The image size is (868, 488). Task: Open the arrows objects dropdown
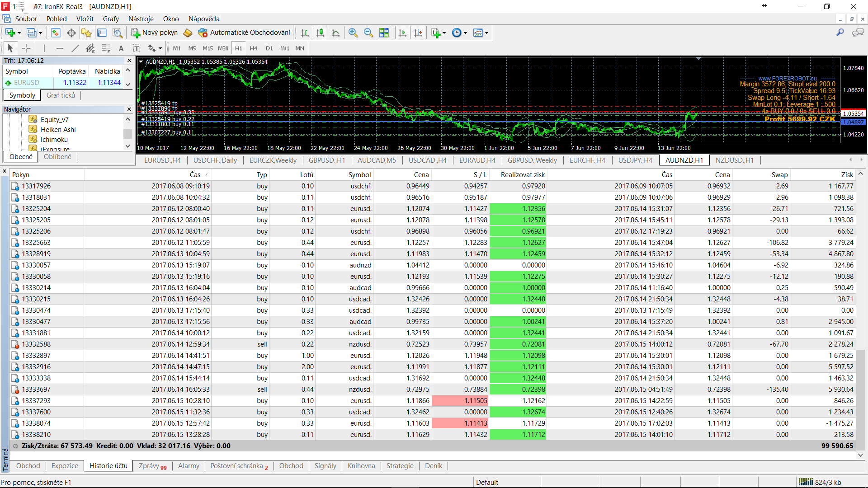[x=160, y=48]
